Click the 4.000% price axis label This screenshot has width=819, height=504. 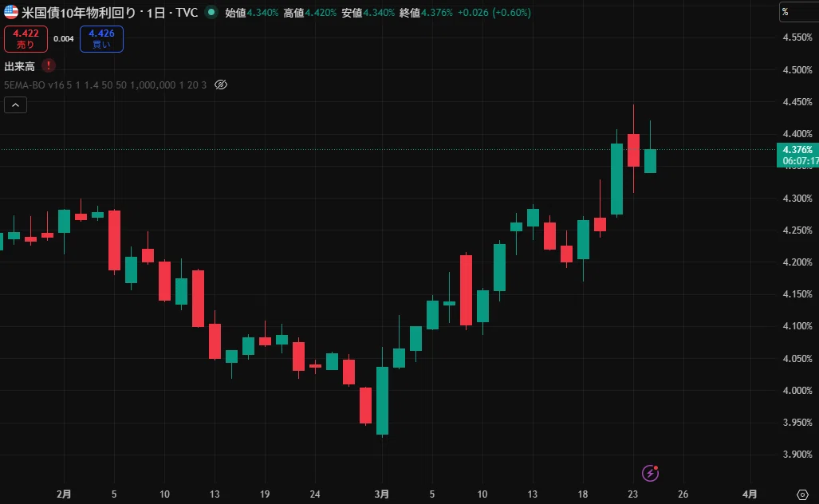click(x=797, y=391)
